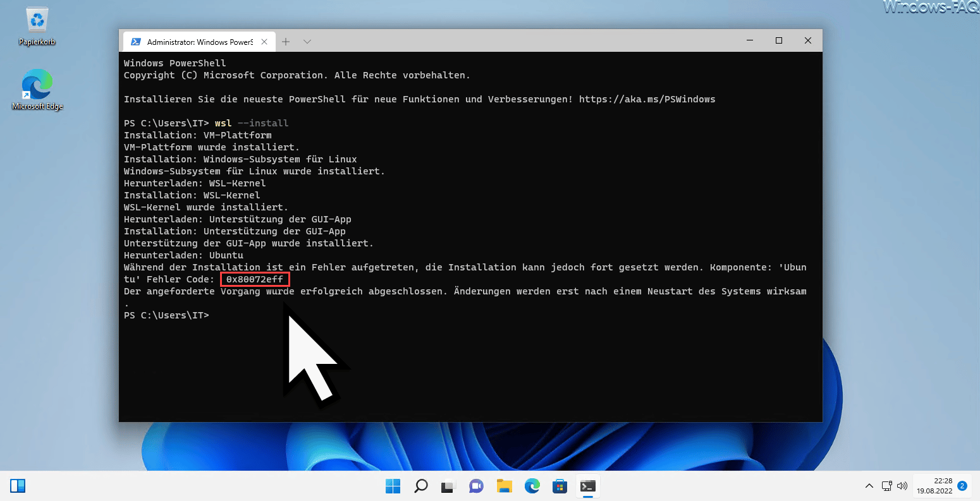This screenshot has height=501, width=980.
Task: Launch Microsoft Edge from the taskbar
Action: click(x=532, y=486)
